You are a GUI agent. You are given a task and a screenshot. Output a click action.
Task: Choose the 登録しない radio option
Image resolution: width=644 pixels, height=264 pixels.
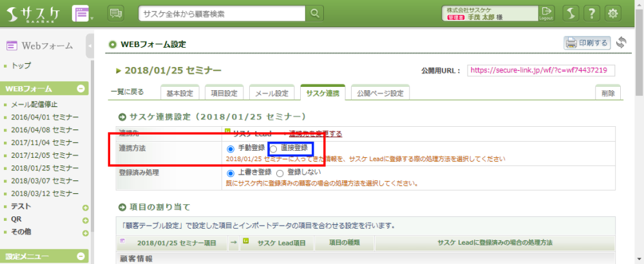click(279, 173)
